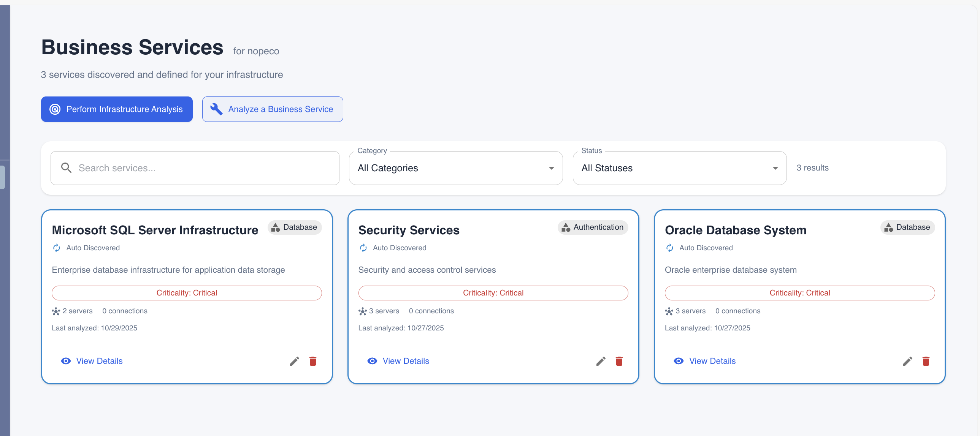Click the eye icon beside View Details on Security Services
This screenshot has width=980, height=436.
tap(372, 361)
